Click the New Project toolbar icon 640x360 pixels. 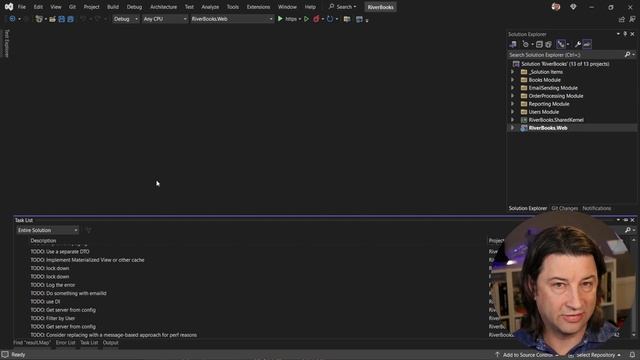[x=39, y=19]
